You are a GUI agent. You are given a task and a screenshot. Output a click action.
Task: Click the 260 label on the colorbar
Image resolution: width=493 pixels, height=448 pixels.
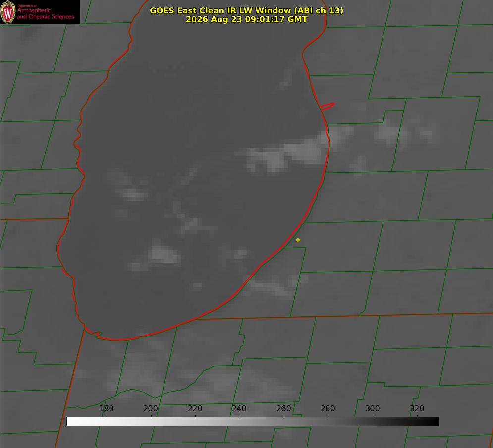point(283,408)
